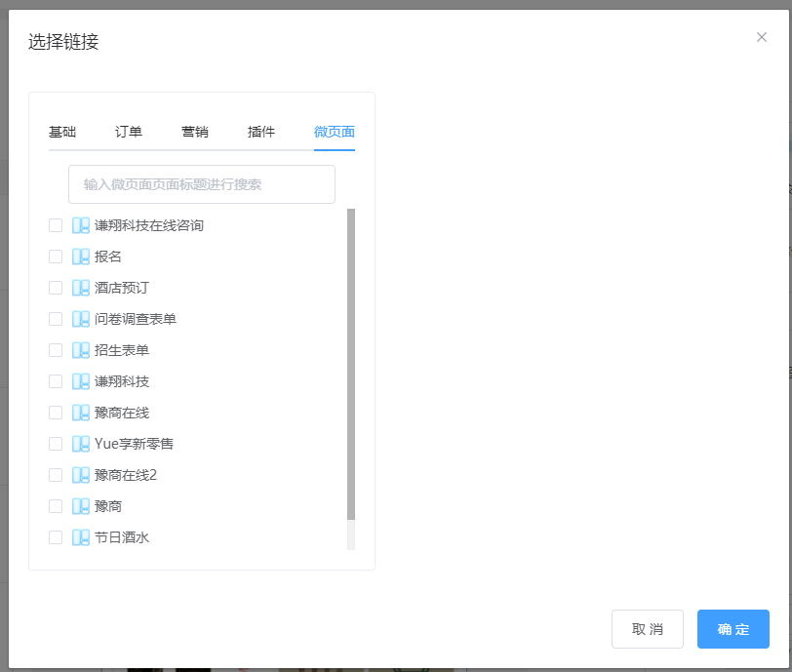
Task: Click the page icon beside 酒店预订
Action: [81, 288]
